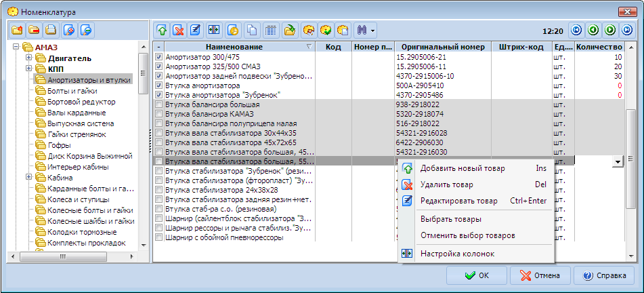Select Отменить выбор товаров menu entry

pos(467,235)
